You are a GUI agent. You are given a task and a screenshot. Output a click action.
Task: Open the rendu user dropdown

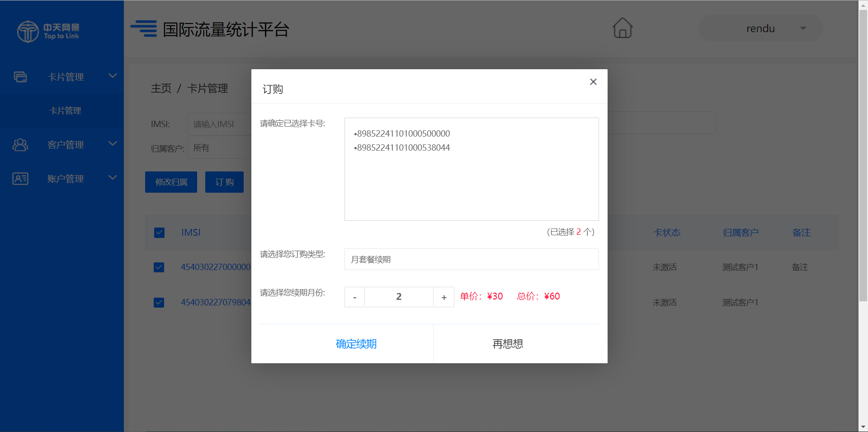click(x=760, y=28)
